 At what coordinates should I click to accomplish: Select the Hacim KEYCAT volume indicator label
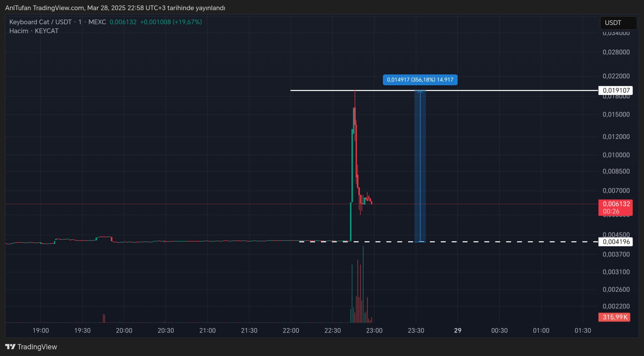[34, 31]
